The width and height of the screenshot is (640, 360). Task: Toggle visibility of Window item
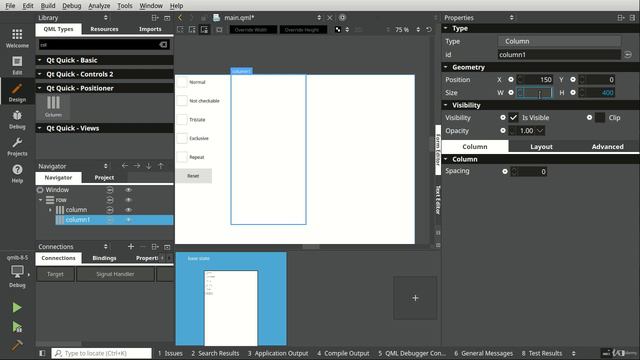(x=129, y=190)
